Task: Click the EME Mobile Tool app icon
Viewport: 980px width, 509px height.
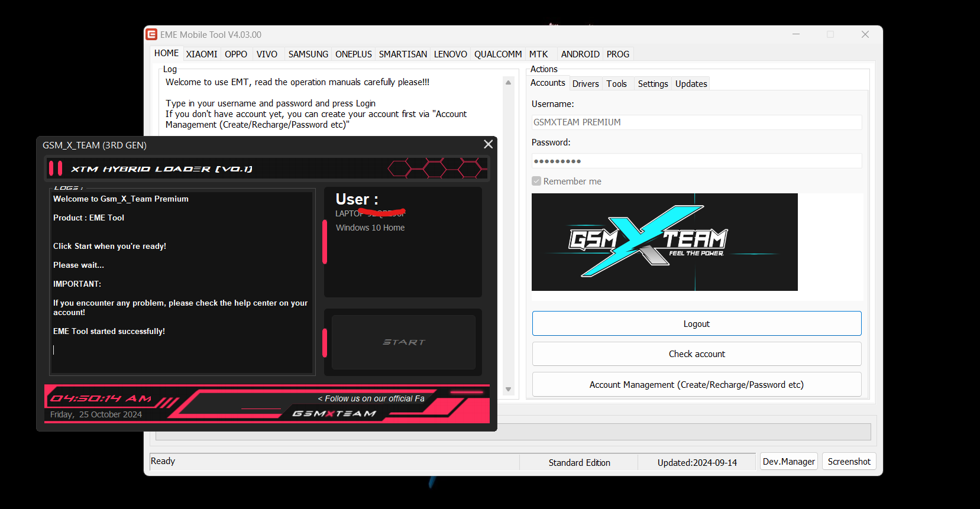Action: 151,35
